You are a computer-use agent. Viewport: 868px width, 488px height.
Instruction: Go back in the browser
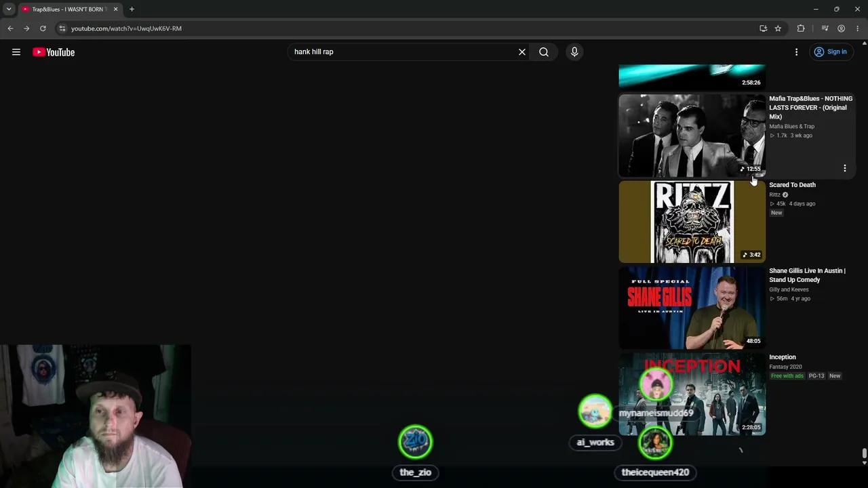point(10,28)
